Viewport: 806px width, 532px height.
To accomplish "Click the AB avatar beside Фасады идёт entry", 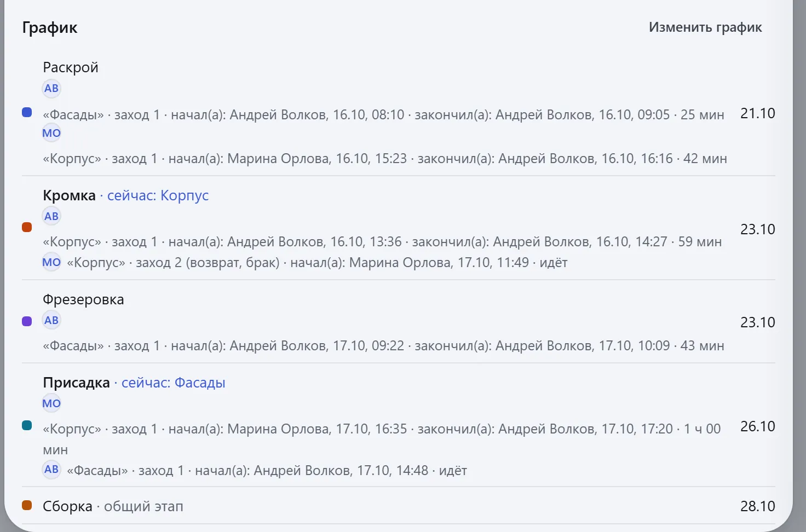I will (x=51, y=469).
